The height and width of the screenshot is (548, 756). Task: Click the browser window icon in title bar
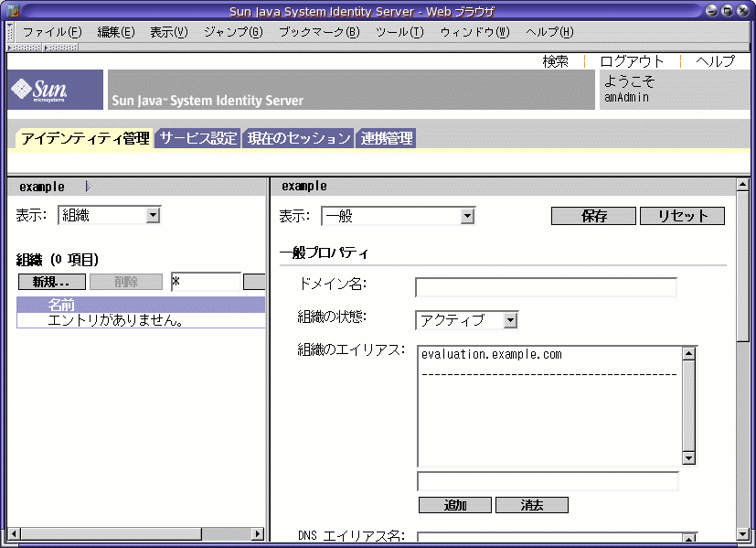click(13, 10)
